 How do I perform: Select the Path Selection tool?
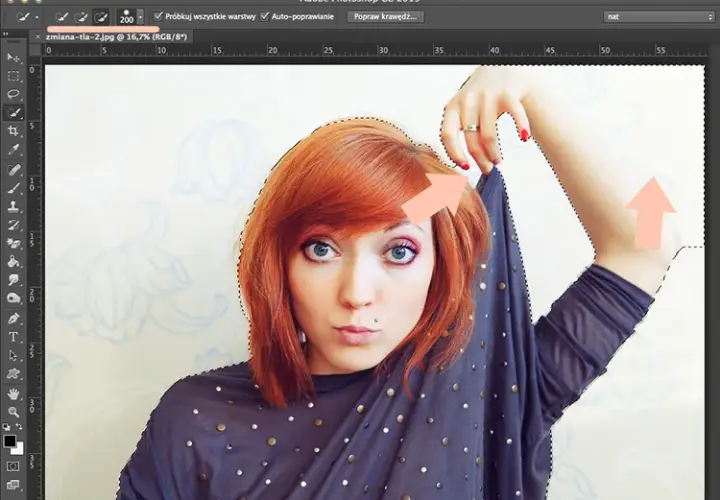[x=13, y=355]
